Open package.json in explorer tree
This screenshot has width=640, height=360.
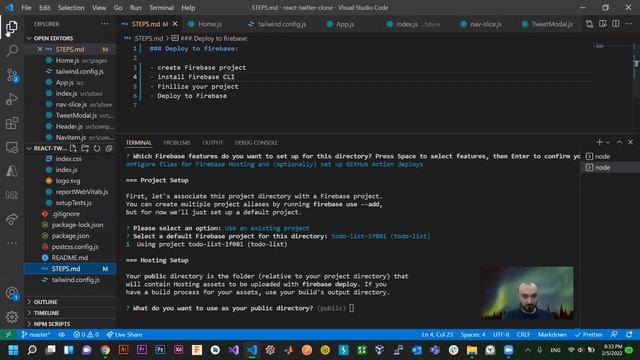click(70, 236)
